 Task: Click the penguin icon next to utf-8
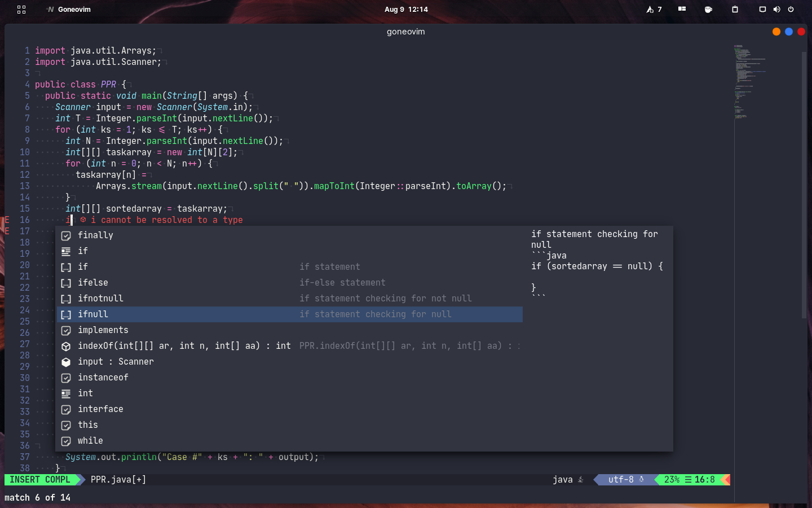(642, 480)
